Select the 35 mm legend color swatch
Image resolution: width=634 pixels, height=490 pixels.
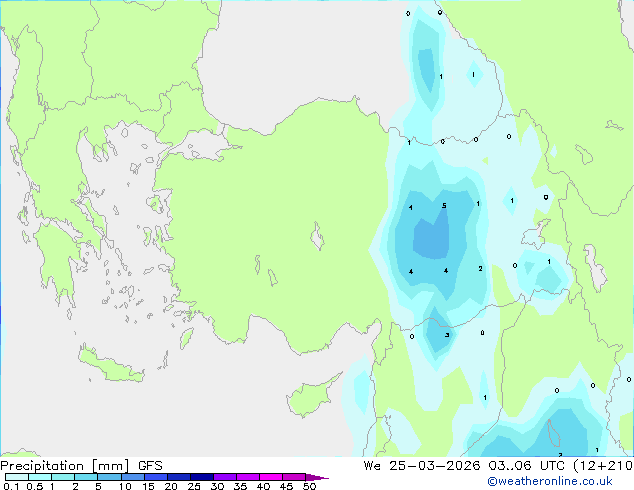247,477
